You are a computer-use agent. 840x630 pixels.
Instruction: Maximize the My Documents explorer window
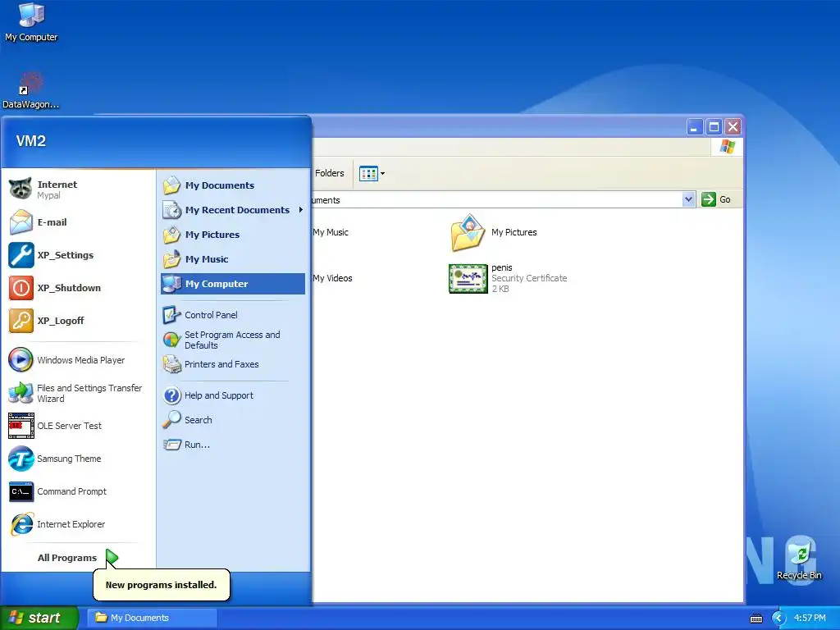(714, 127)
